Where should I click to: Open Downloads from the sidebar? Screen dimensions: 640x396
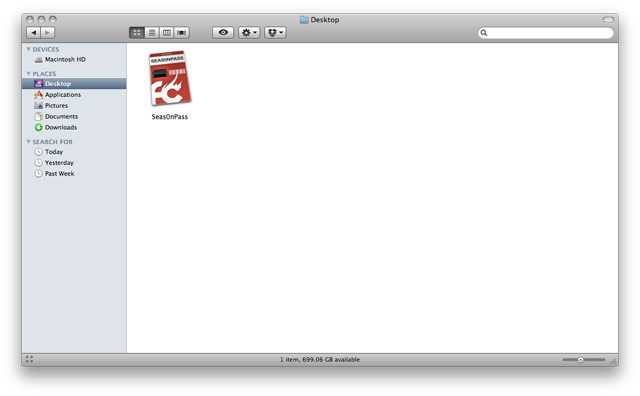tap(74, 127)
